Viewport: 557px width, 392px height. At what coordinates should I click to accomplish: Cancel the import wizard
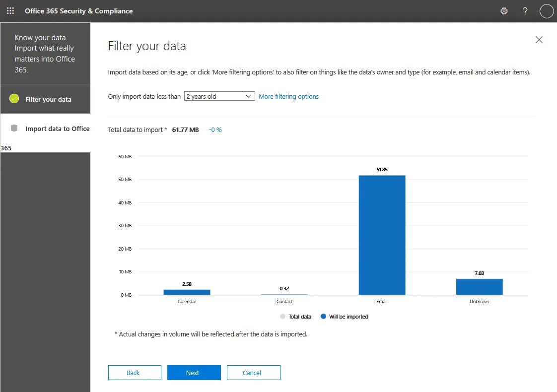(x=253, y=373)
